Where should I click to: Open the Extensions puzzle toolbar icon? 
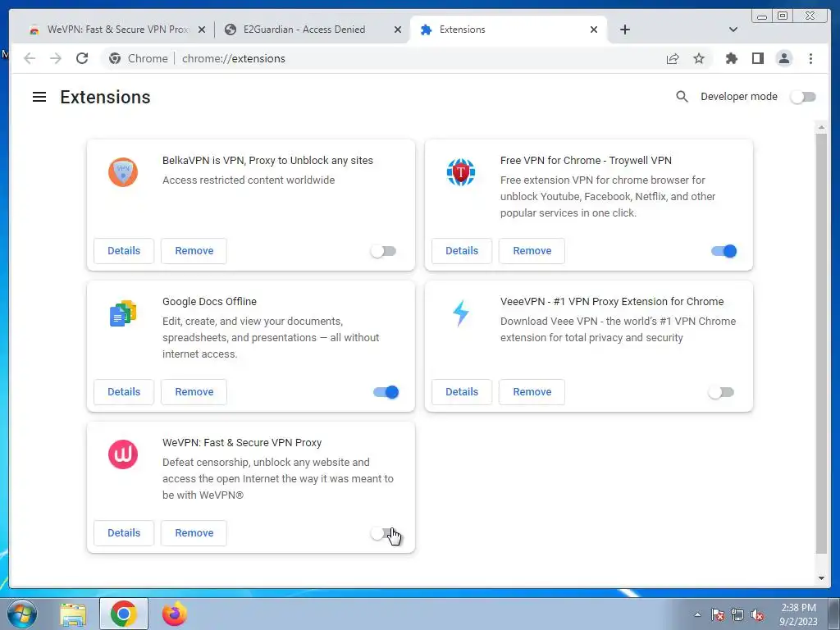tap(731, 58)
